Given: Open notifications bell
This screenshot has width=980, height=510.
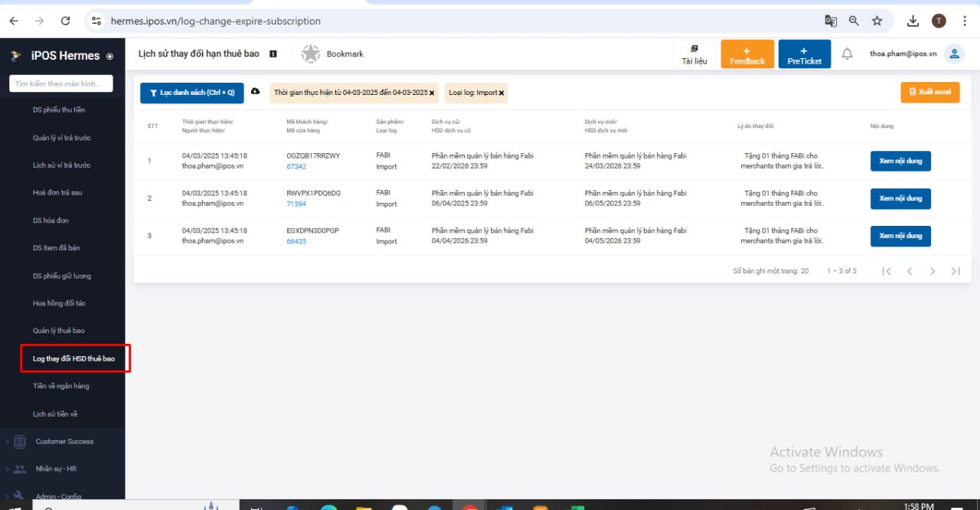Looking at the screenshot, I should tap(847, 54).
